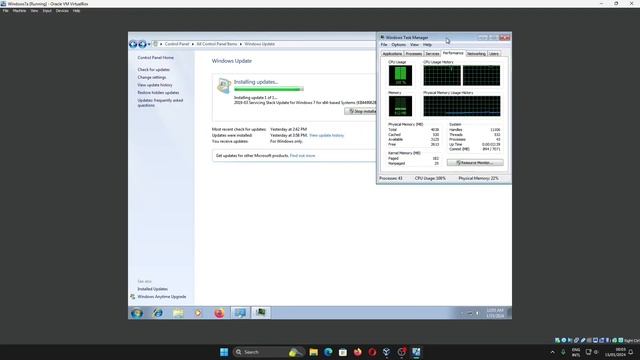Click the Memory usage meter
640x360 pixels.
pos(400,106)
